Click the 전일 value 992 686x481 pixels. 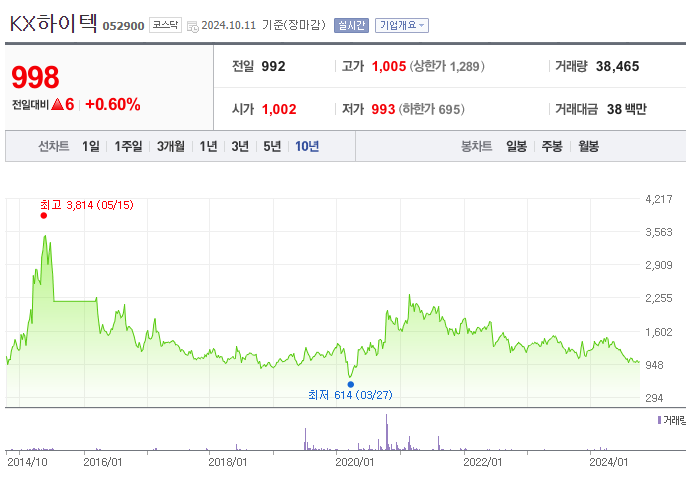[273, 66]
